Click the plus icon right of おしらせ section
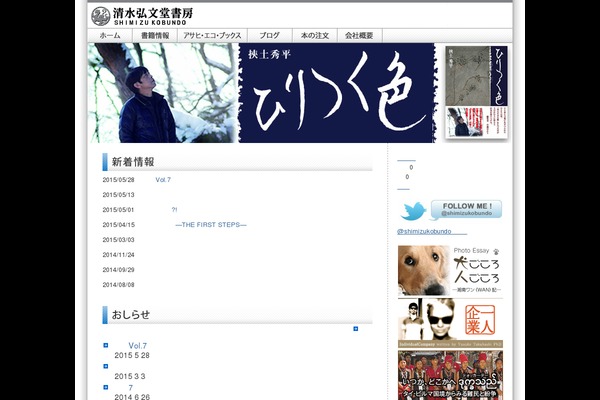The height and width of the screenshot is (400, 600). pos(355,329)
